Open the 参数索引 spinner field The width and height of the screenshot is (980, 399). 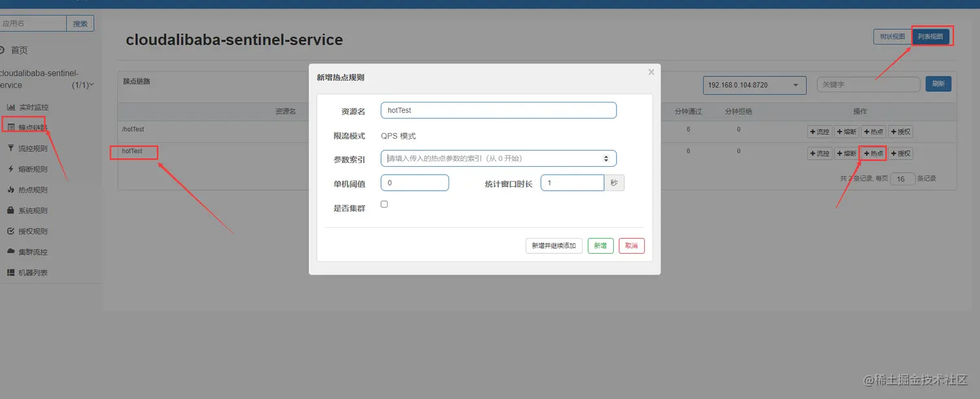pos(498,158)
